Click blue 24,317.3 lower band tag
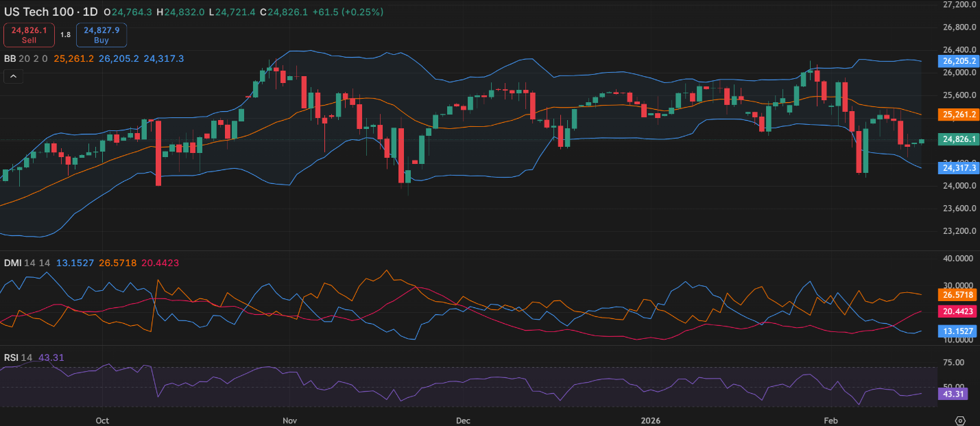The height and width of the screenshot is (426, 980). [x=959, y=167]
